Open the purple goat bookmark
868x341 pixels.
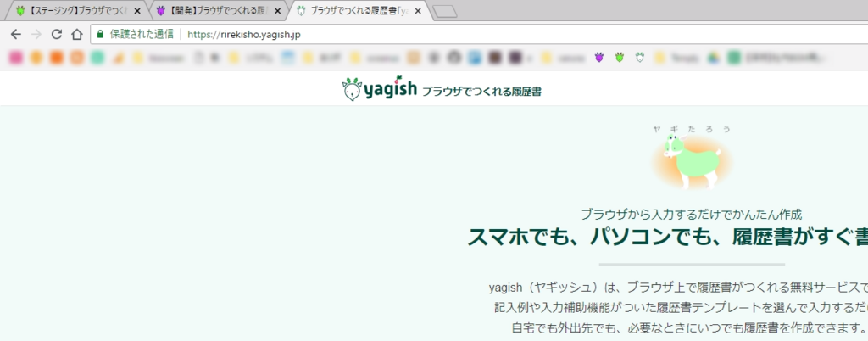(x=598, y=57)
